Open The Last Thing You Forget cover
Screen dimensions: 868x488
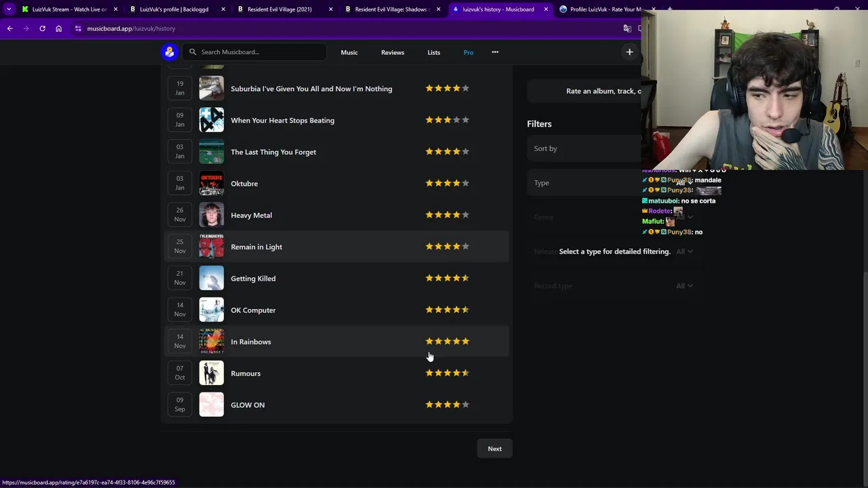[x=212, y=152]
